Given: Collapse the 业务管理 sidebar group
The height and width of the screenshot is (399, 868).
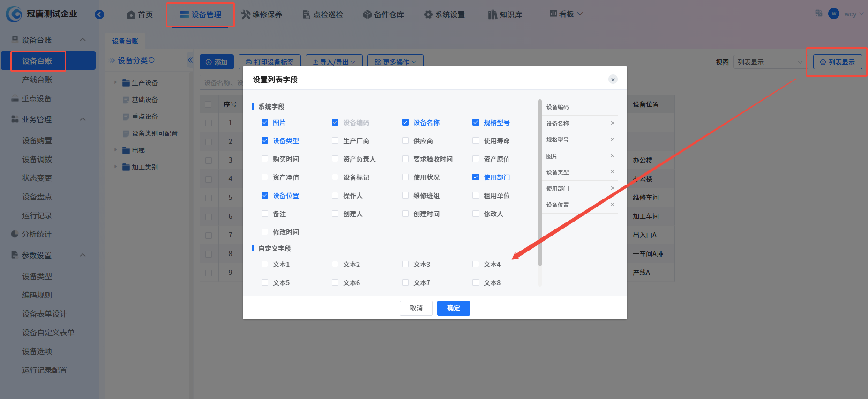Looking at the screenshot, I should (83, 119).
